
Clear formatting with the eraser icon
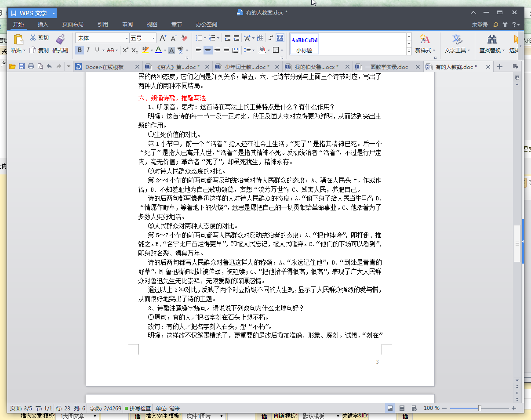tap(184, 38)
